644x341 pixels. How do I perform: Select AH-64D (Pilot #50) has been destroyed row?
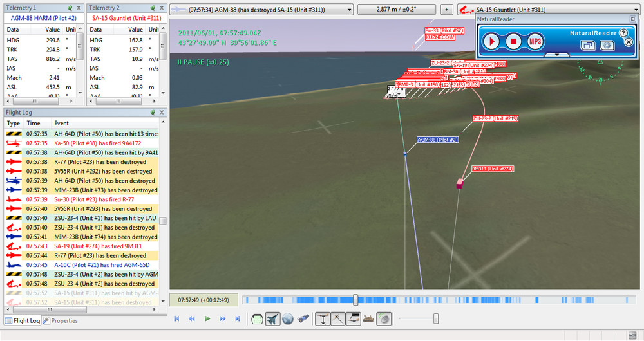click(82, 181)
